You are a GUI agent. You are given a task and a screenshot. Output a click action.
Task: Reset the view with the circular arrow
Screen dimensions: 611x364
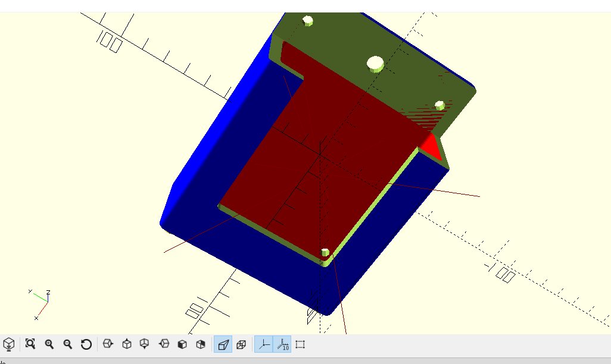coord(86,344)
